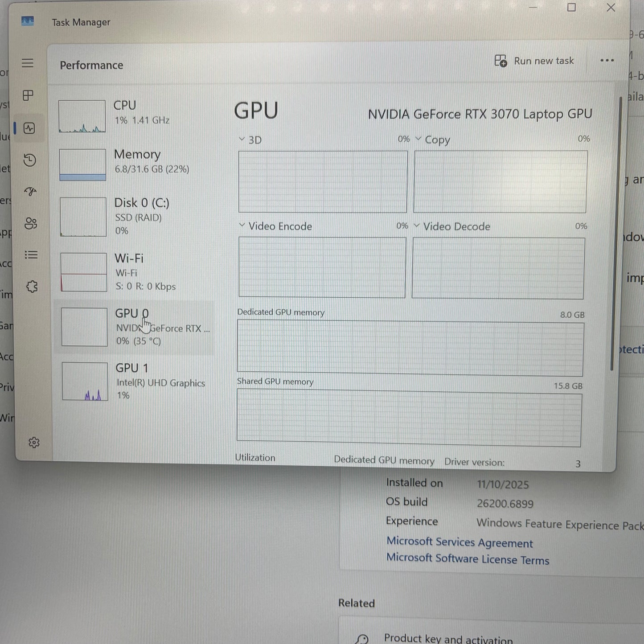Open the navigation hamburger menu
644x644 pixels.
[28, 63]
